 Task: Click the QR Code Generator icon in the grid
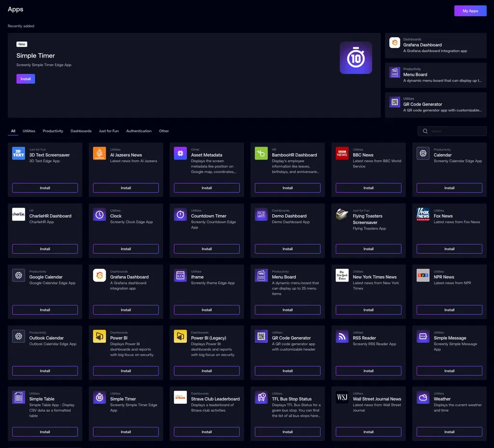(261, 336)
